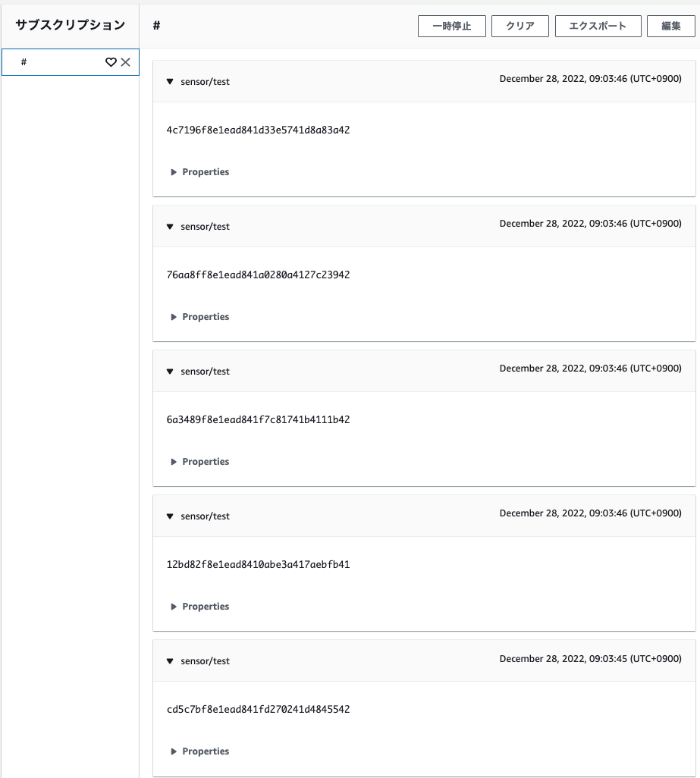The width and height of the screenshot is (700, 778).
Task: Expand Properties of message starting 12bd82f8
Action: click(x=200, y=607)
